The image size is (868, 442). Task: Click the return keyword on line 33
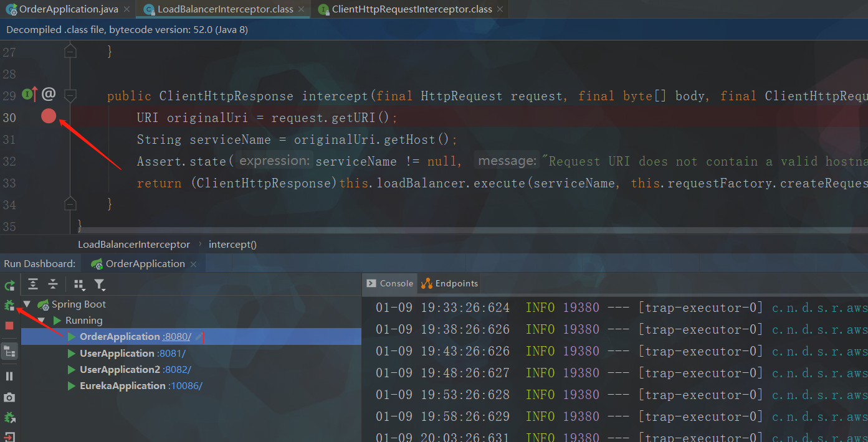[160, 183]
